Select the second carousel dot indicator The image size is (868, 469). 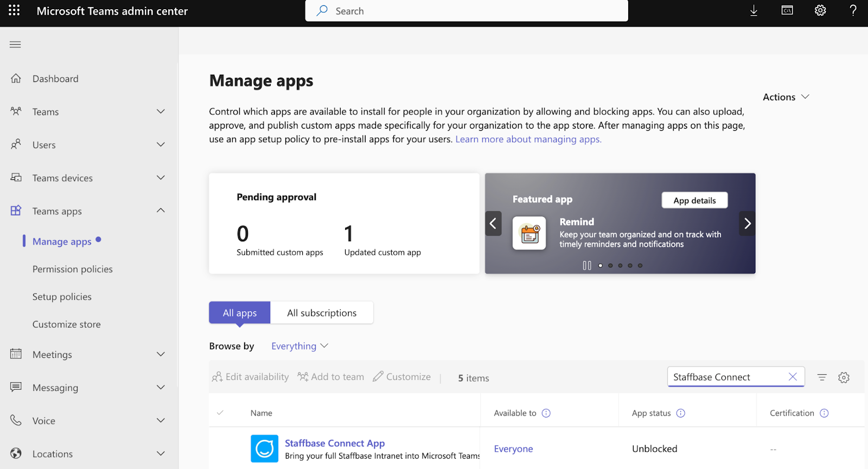pyautogui.click(x=610, y=266)
